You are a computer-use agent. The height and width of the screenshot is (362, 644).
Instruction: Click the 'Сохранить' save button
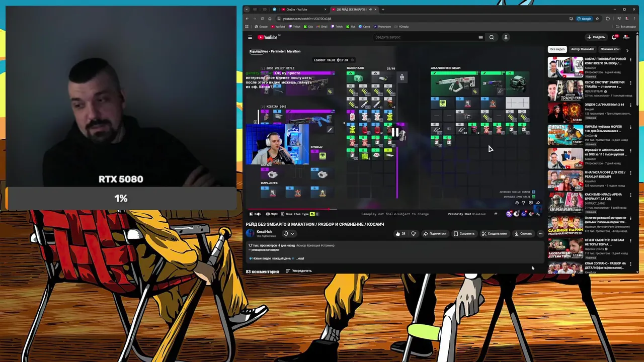click(464, 234)
